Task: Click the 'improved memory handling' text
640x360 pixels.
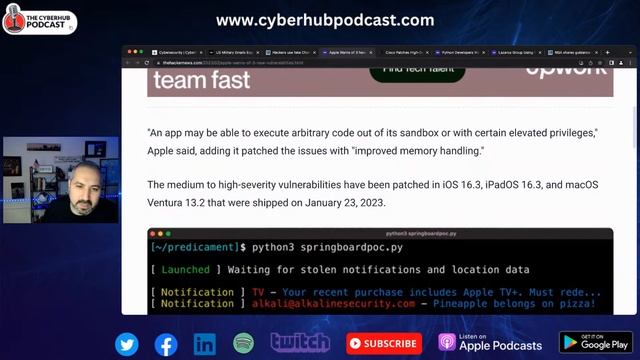Action: point(418,151)
